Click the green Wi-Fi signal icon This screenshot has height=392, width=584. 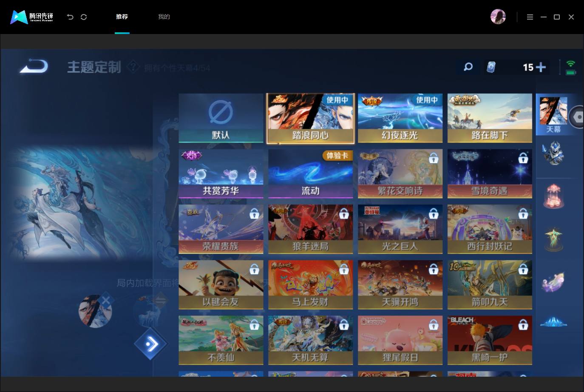[571, 64]
